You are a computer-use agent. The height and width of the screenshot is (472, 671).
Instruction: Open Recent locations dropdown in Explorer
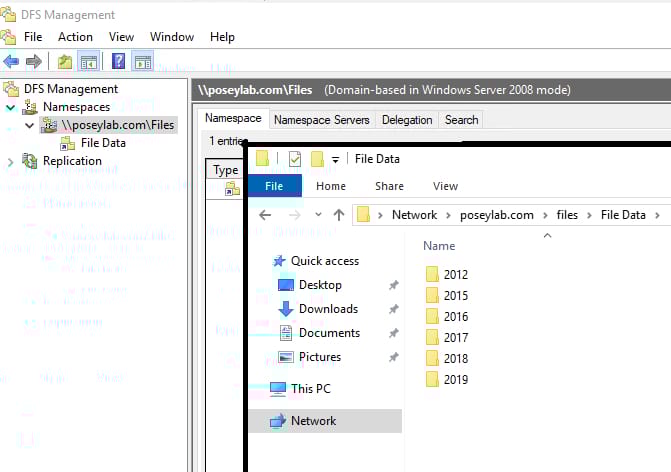(318, 214)
